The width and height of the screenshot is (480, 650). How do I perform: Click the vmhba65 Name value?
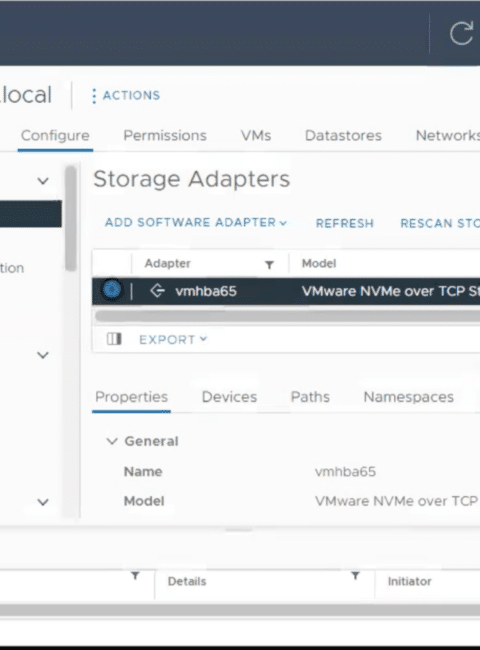coord(345,472)
